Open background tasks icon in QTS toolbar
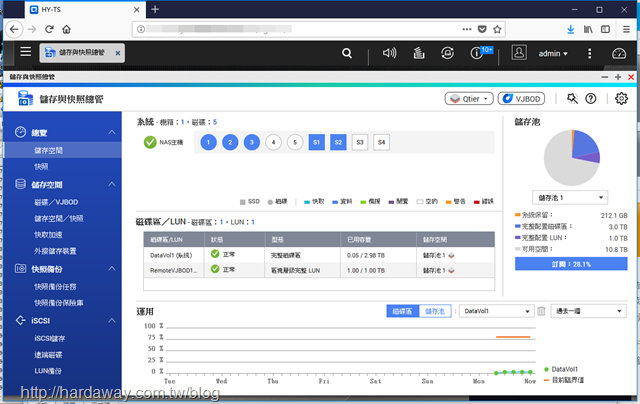 point(419,53)
